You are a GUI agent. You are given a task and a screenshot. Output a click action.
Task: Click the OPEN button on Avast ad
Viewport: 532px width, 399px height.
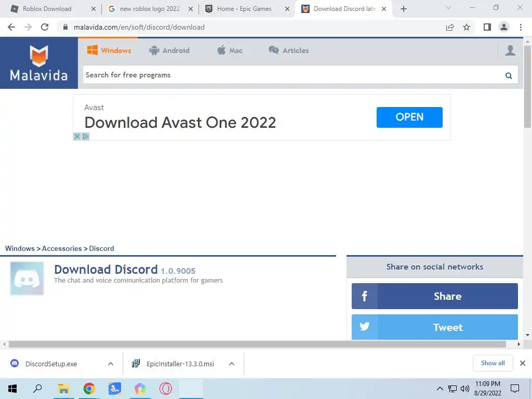point(409,117)
